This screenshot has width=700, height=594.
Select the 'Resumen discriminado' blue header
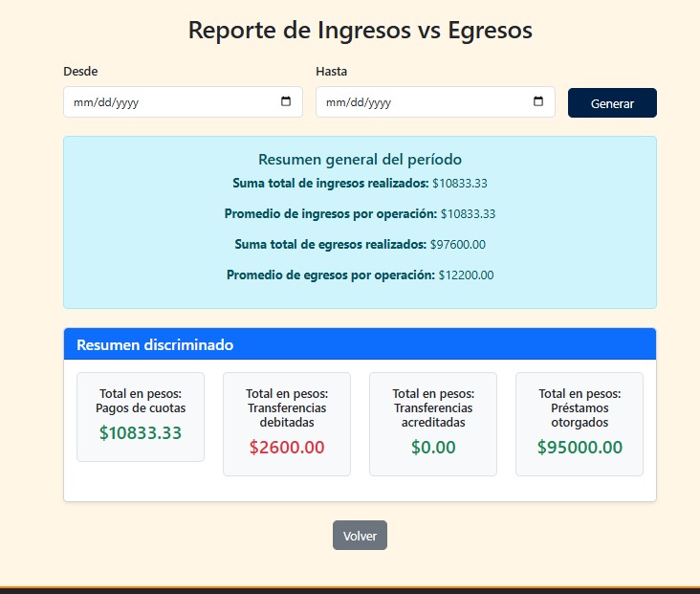(x=360, y=344)
